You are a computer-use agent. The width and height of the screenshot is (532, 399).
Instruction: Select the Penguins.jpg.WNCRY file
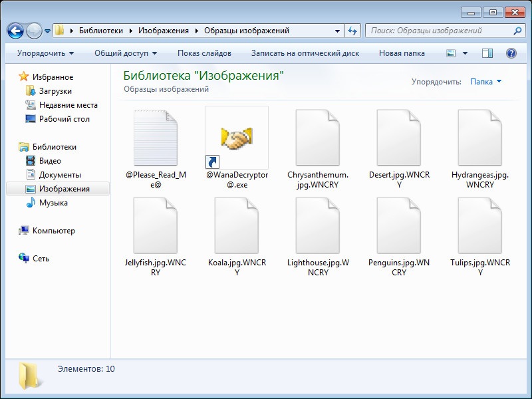[399, 226]
